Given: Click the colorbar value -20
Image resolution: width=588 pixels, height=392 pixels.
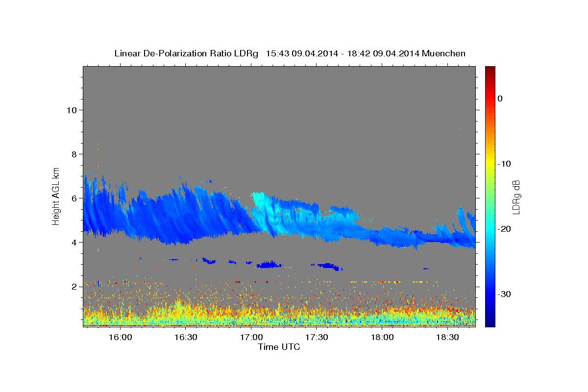Looking at the screenshot, I should click(505, 229).
